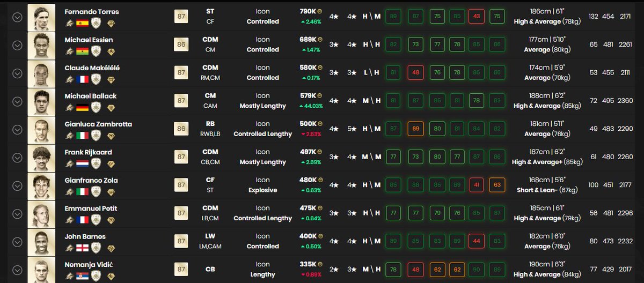Viewport: 644px width, 283px height.
Task: Open the Michael Essien name link
Action: point(89,40)
